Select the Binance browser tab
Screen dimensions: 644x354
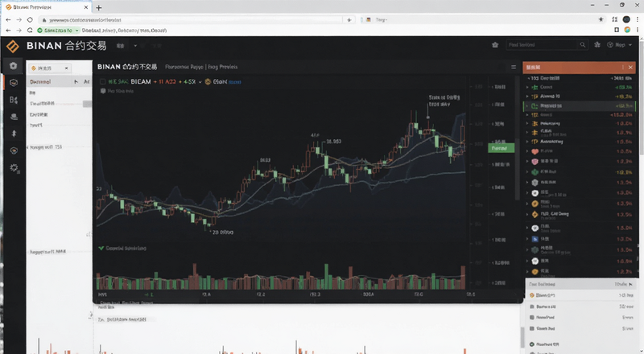point(45,7)
